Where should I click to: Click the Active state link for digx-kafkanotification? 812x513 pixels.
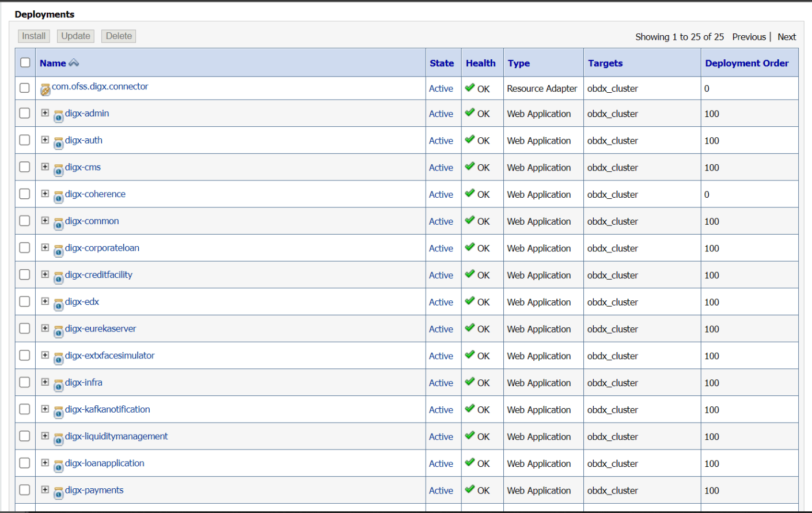[441, 410]
